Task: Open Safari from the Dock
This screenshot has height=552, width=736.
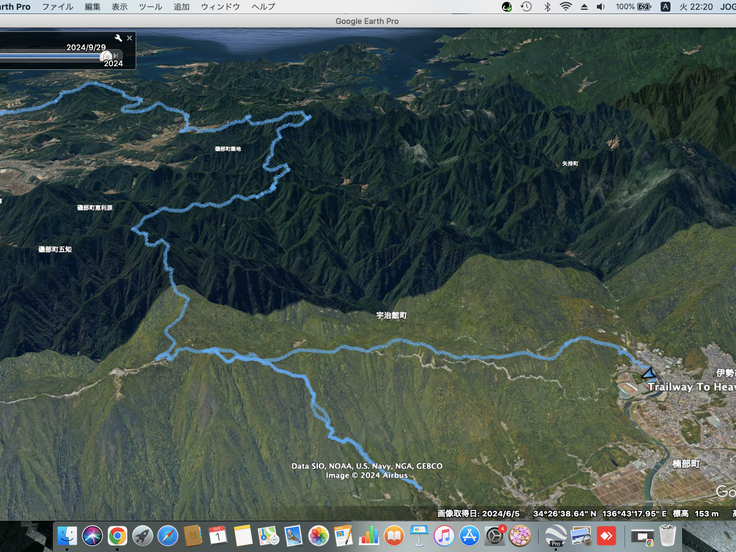Action: click(x=168, y=536)
